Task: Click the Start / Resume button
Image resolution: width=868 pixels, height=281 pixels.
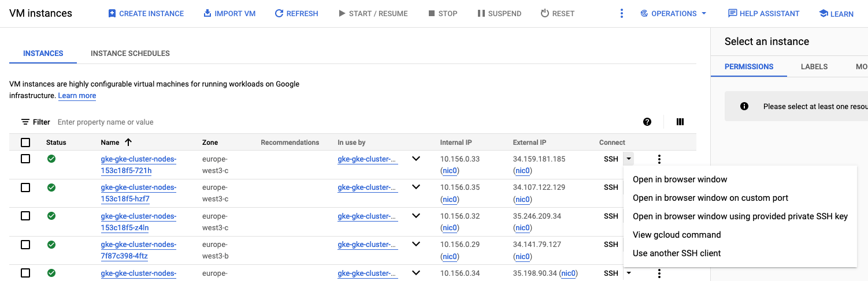Action: click(373, 13)
